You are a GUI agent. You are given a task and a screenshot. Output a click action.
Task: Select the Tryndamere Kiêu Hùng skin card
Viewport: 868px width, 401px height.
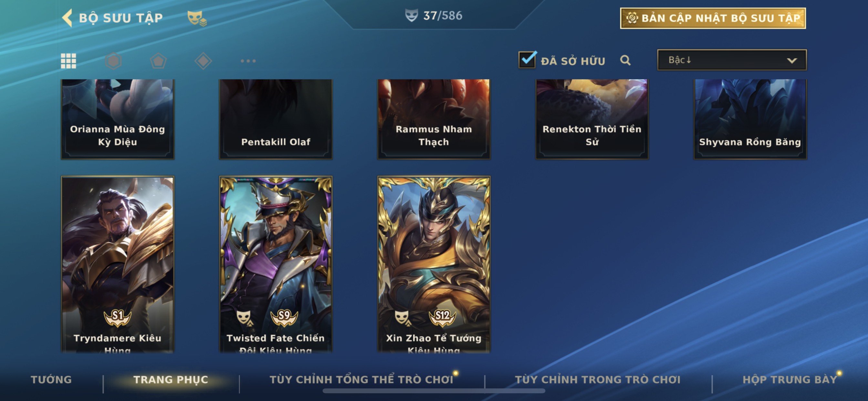[x=118, y=264]
